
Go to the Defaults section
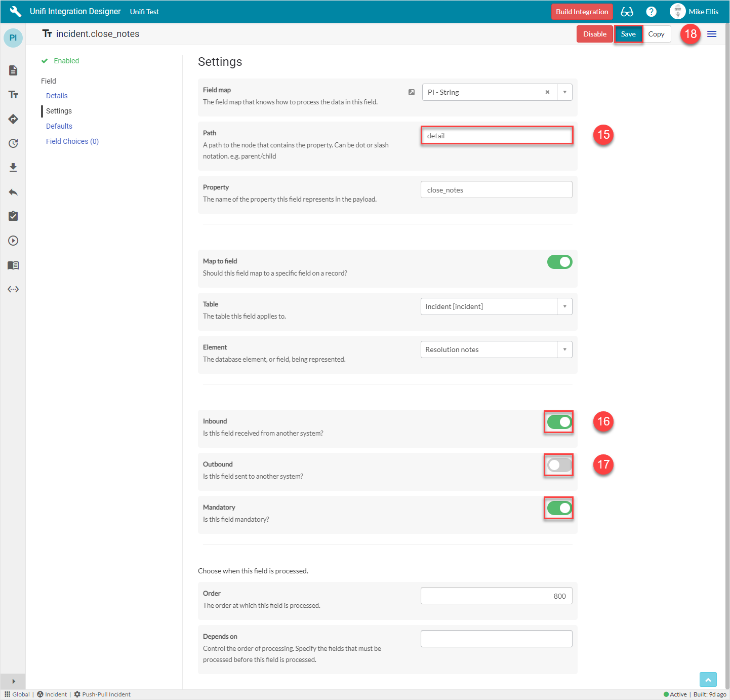tap(59, 126)
